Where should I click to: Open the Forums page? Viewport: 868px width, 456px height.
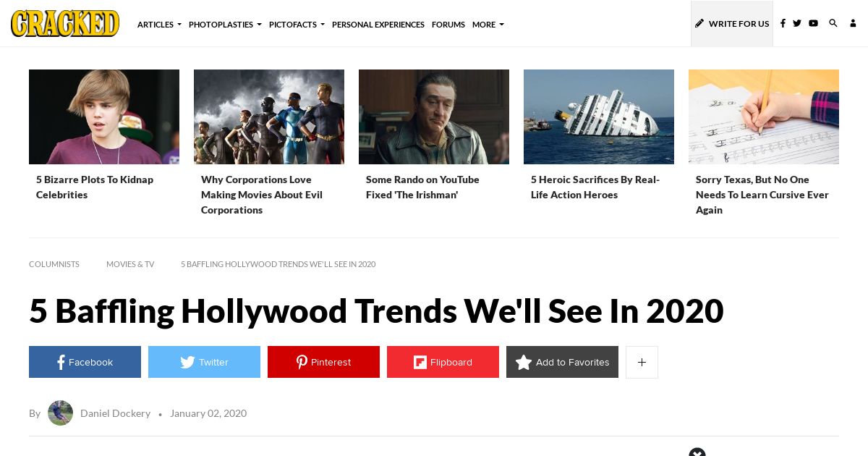tap(448, 25)
